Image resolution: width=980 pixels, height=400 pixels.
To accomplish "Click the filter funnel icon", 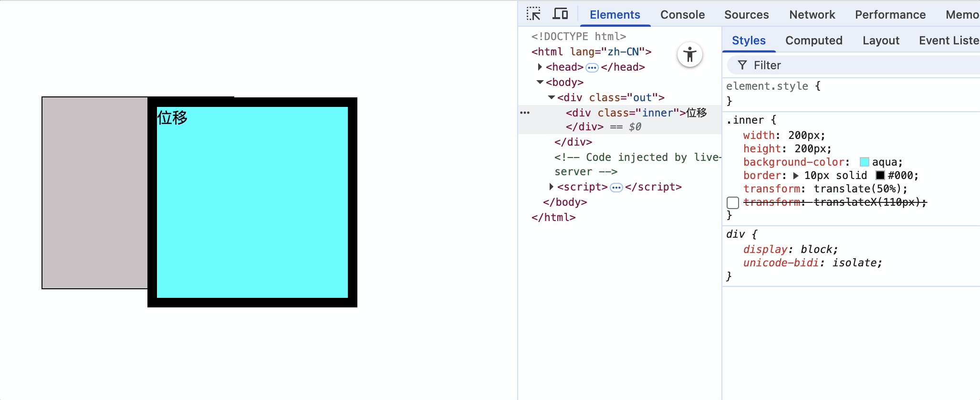I will 742,65.
